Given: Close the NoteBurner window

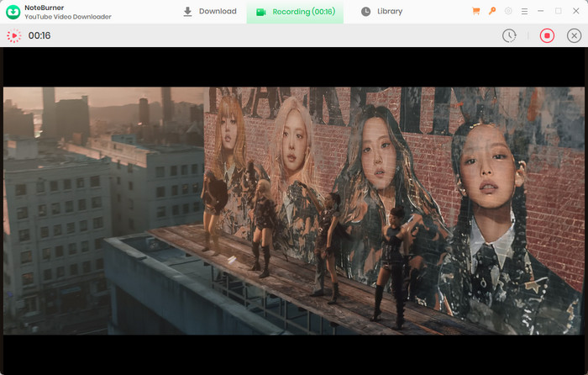Looking at the screenshot, I should pos(575,12).
